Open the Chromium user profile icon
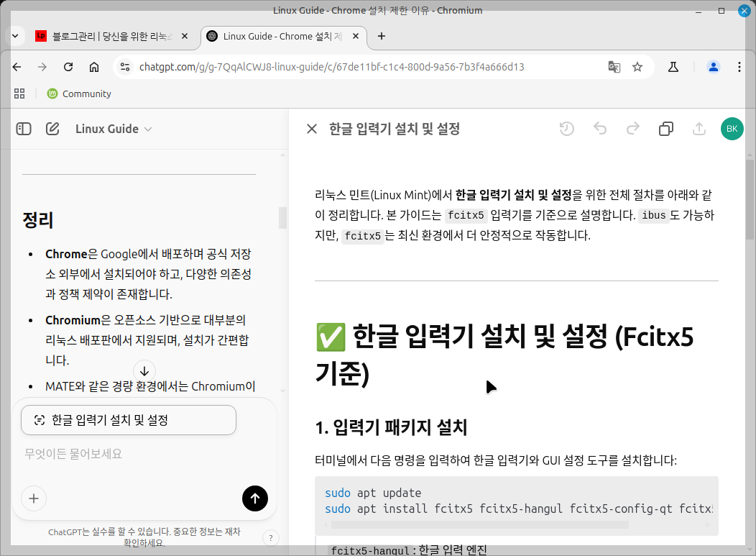This screenshot has width=756, height=556. (x=714, y=67)
